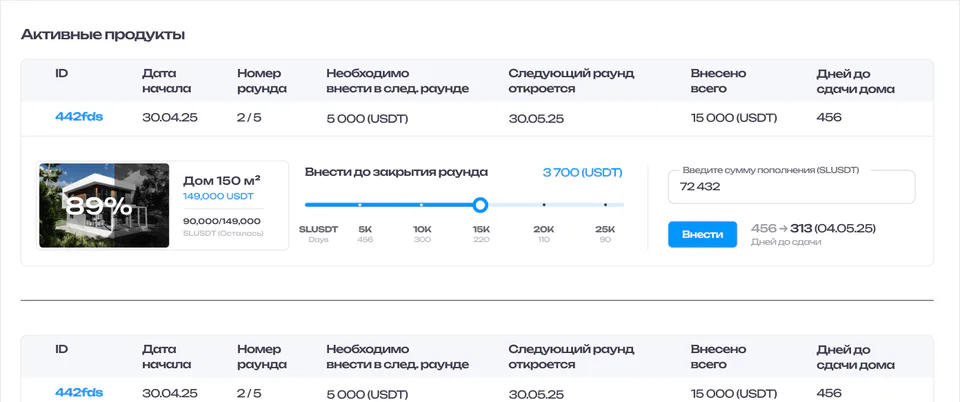This screenshot has width=960, height=402.
Task: Click the 25K dot on the slider track
Action: coord(606,204)
